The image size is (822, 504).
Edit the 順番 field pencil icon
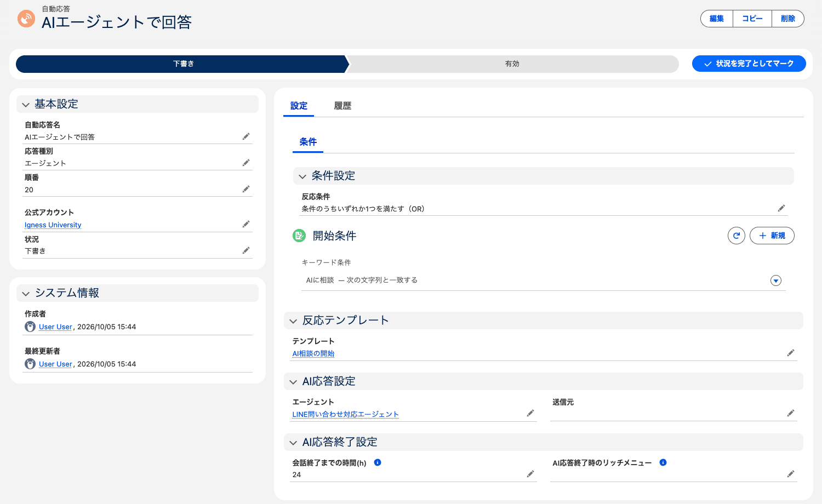click(x=246, y=189)
